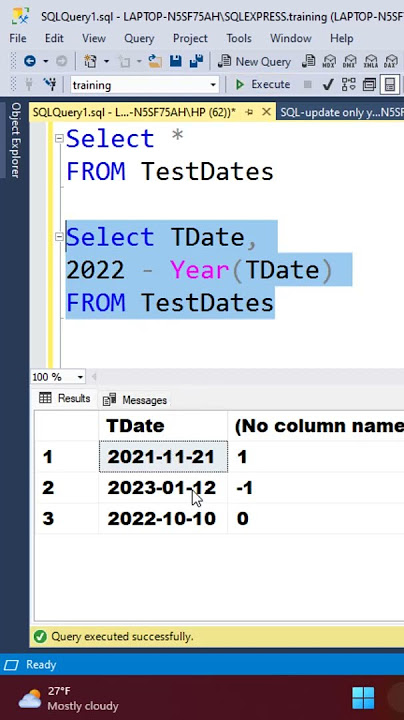Collapse the second Select TDate block
Image resolution: width=404 pixels, height=720 pixels.
pos(59,236)
